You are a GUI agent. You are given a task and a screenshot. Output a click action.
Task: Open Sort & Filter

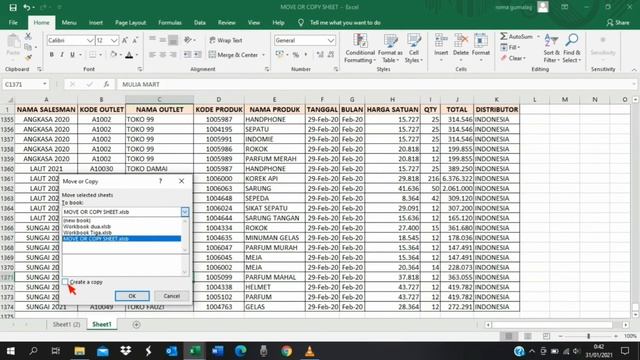click(x=551, y=48)
